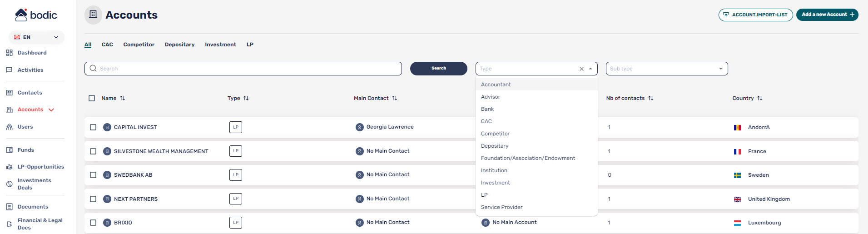
Task: Switch to the Competitor tab
Action: pos(139,45)
